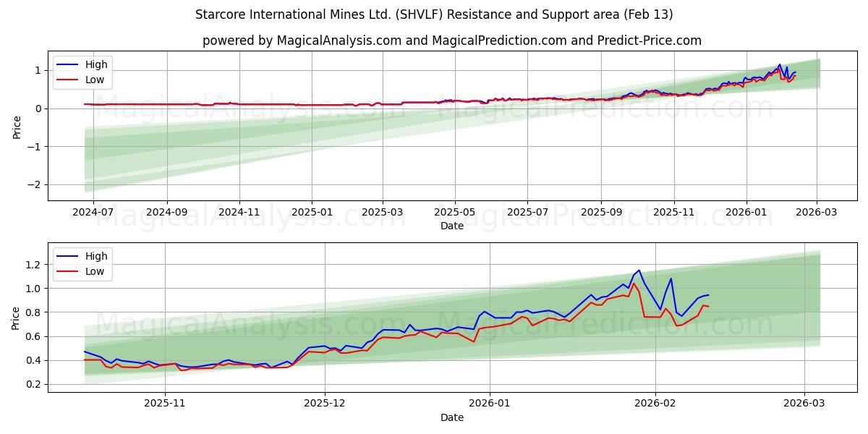Click the bottom chart '2026-02' tick label
The width and height of the screenshot is (868, 434).
point(655,404)
